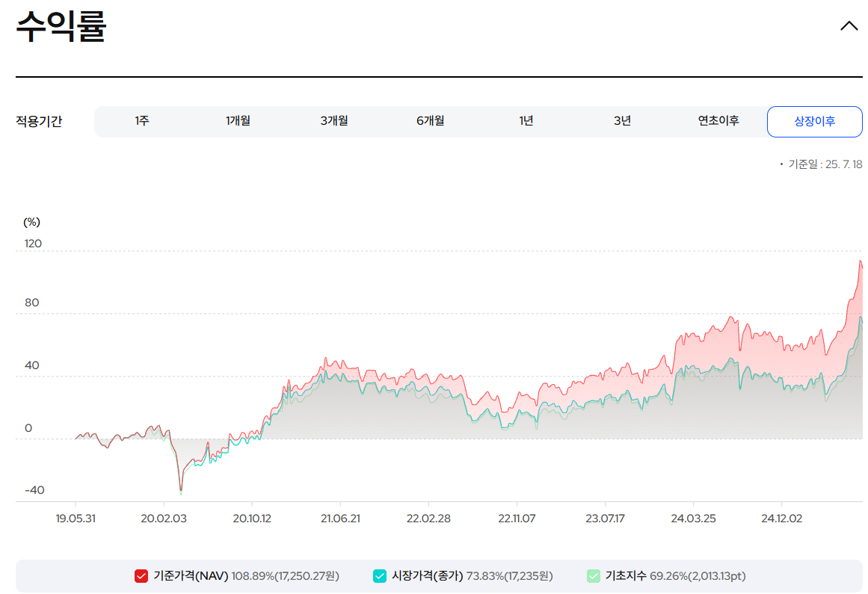Choose the 6개월 period
Screen dimensions: 868x594
point(430,121)
